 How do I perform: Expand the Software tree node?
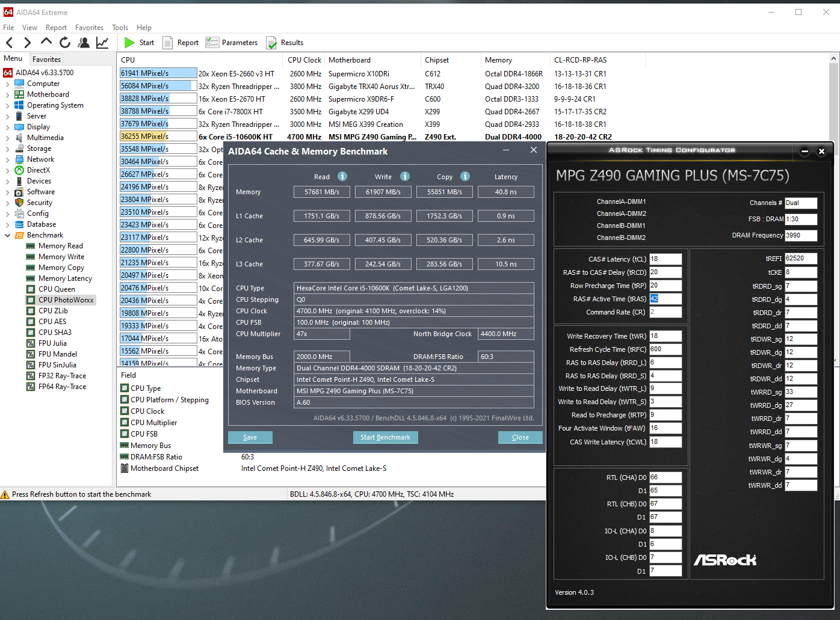point(7,192)
